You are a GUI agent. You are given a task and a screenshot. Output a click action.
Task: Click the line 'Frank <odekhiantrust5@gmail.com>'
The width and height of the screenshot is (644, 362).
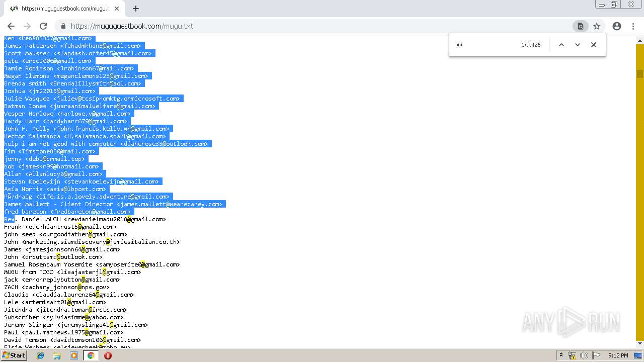click(60, 227)
